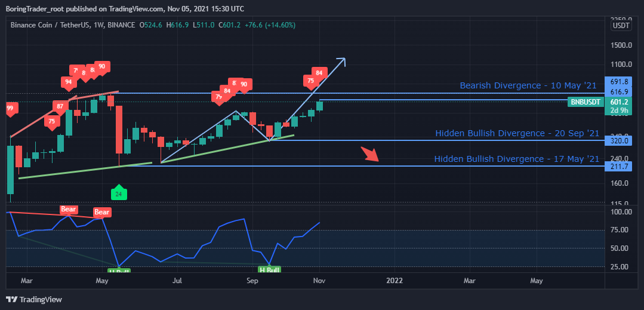Select the Bearish Divergence - 10 May '21 text
Viewport: 644px width, 310px height.
tap(528, 85)
